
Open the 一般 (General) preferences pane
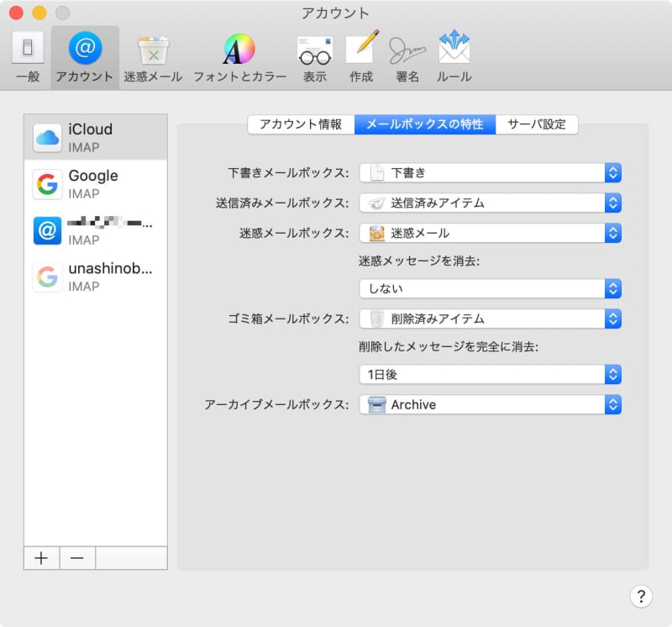(x=28, y=57)
